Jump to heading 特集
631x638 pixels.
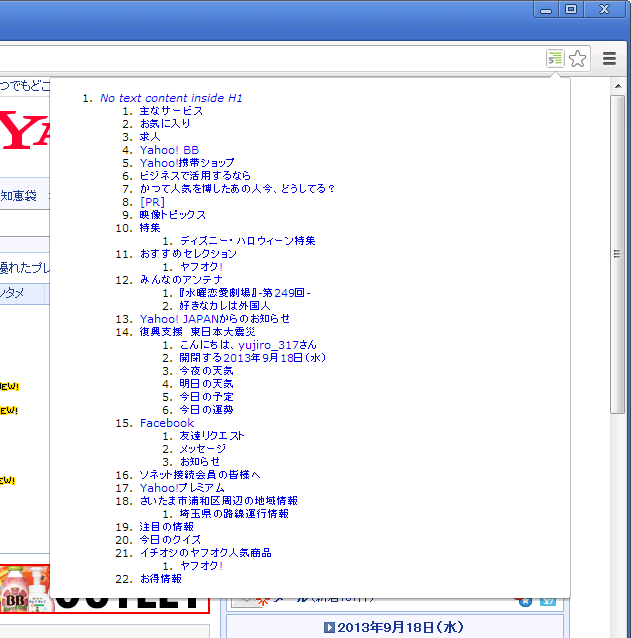tap(150, 228)
